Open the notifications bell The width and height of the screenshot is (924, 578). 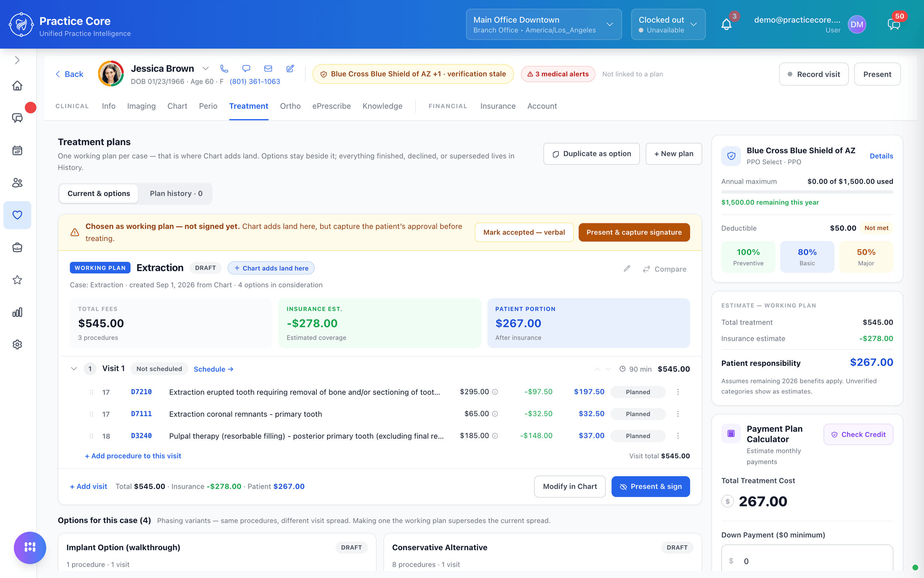(726, 25)
